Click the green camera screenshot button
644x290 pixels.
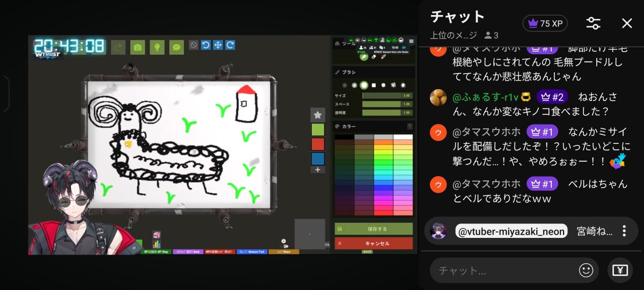pos(138,47)
